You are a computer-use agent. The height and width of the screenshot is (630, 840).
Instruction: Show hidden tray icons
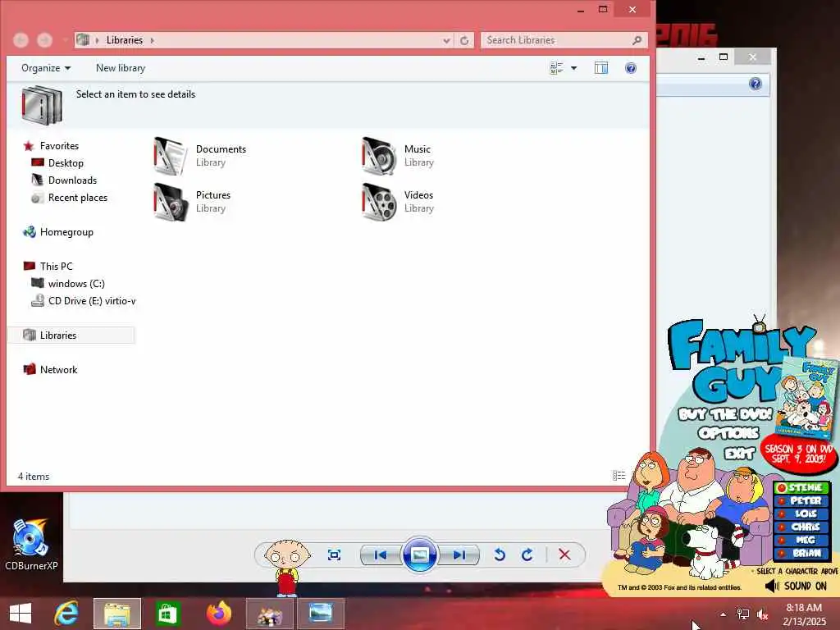[x=724, y=614]
